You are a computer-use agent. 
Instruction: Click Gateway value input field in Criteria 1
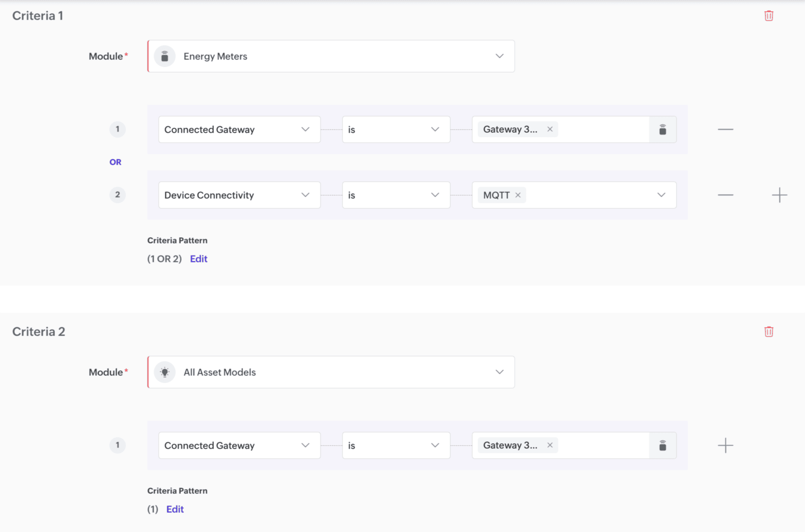602,130
